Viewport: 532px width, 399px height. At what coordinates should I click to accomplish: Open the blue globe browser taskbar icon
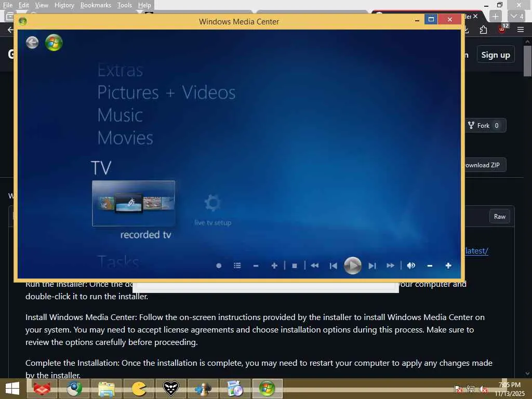[74, 389]
